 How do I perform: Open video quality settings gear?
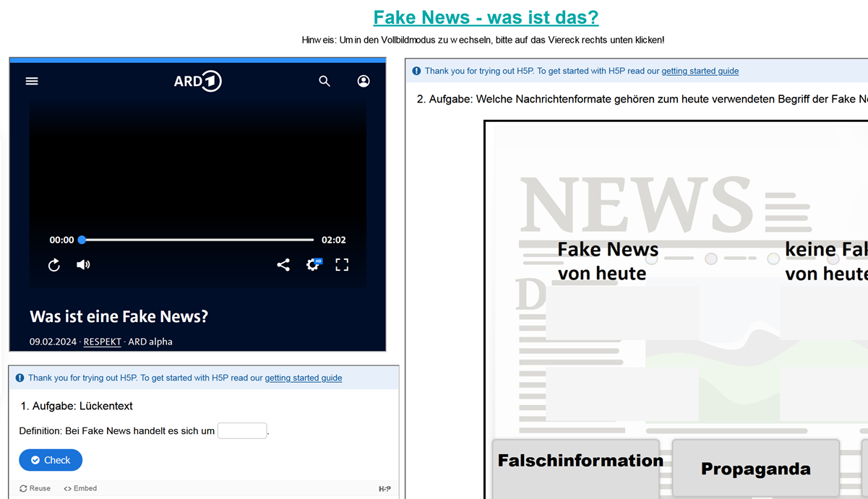coord(313,265)
